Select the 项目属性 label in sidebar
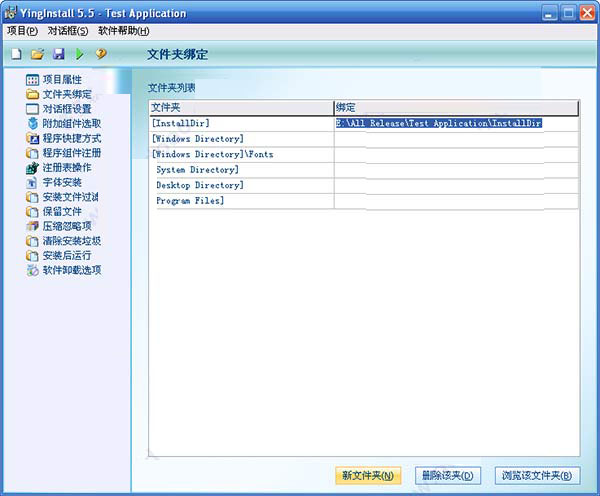600x496 pixels. 62,80
